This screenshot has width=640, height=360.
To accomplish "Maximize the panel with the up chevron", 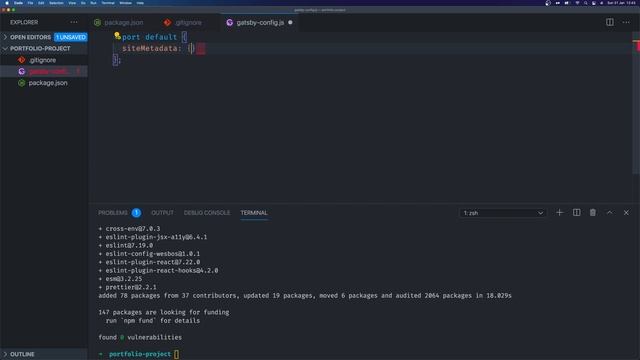I will click(609, 213).
